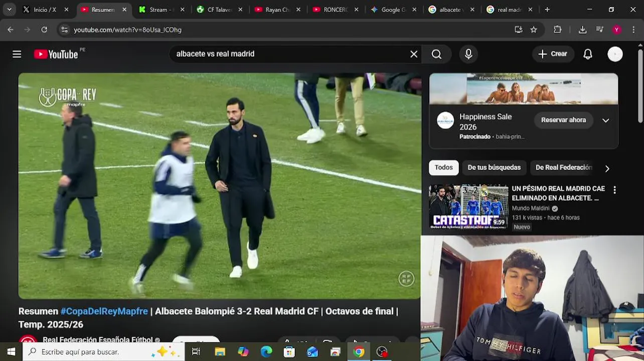Reload the page in Chrome

44,30
